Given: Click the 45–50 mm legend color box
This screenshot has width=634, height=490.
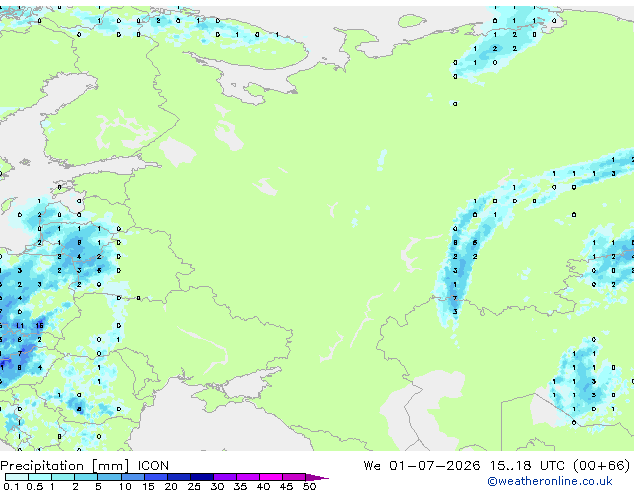Looking at the screenshot, I should 294,477.
